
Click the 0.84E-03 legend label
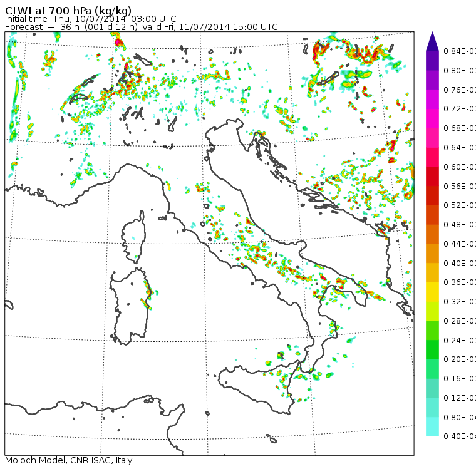click(x=460, y=51)
